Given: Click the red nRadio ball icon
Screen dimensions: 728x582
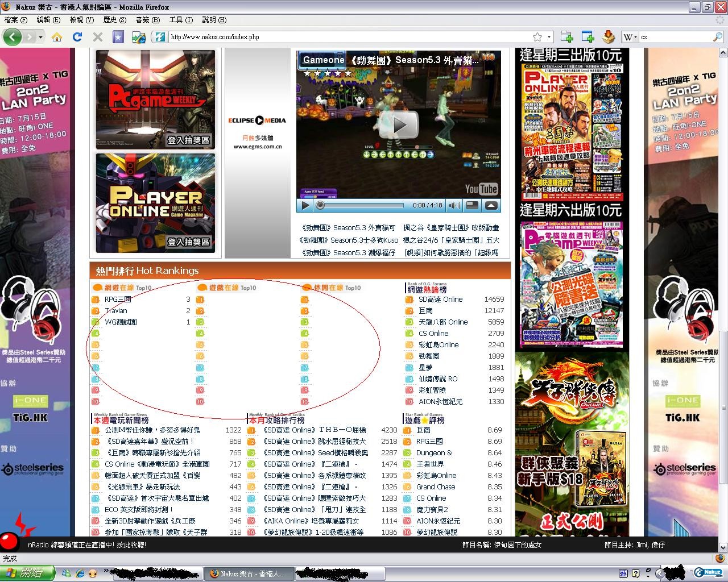Looking at the screenshot, I should click(x=9, y=541).
